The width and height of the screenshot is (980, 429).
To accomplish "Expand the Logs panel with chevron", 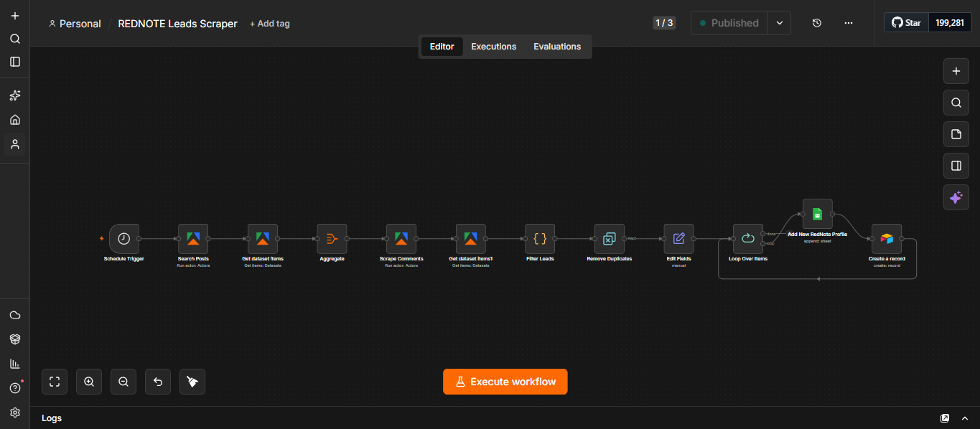I will [966, 418].
